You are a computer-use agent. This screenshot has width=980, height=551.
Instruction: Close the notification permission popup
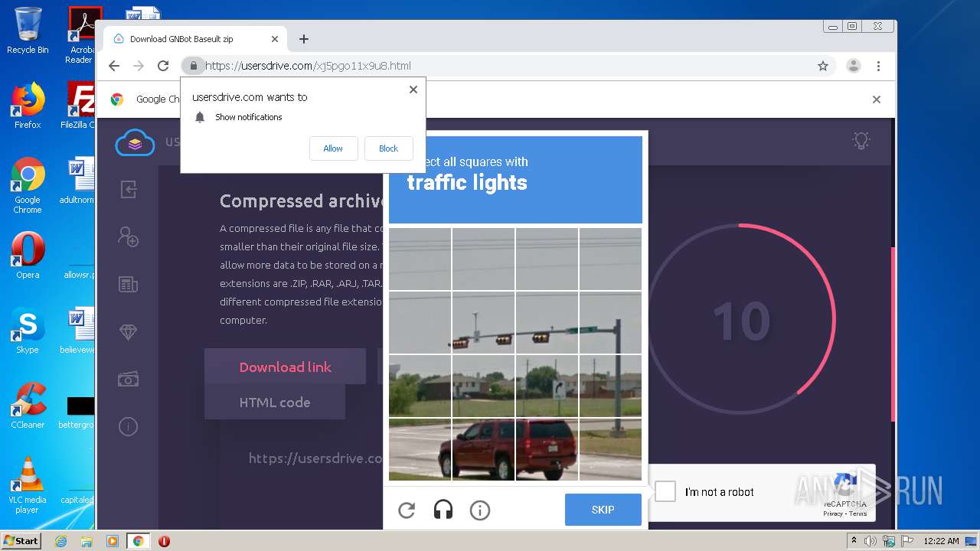click(413, 90)
